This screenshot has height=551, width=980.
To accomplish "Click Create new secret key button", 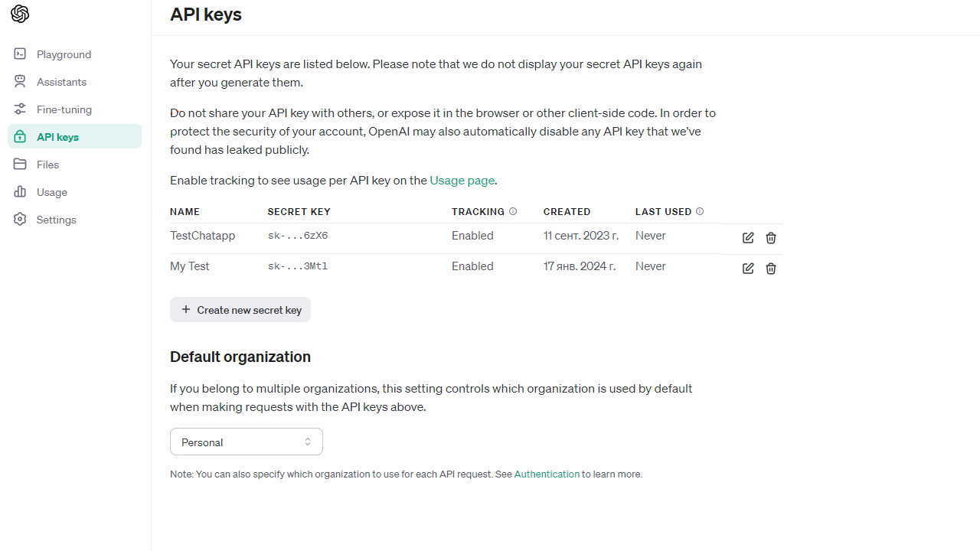I will pyautogui.click(x=240, y=310).
